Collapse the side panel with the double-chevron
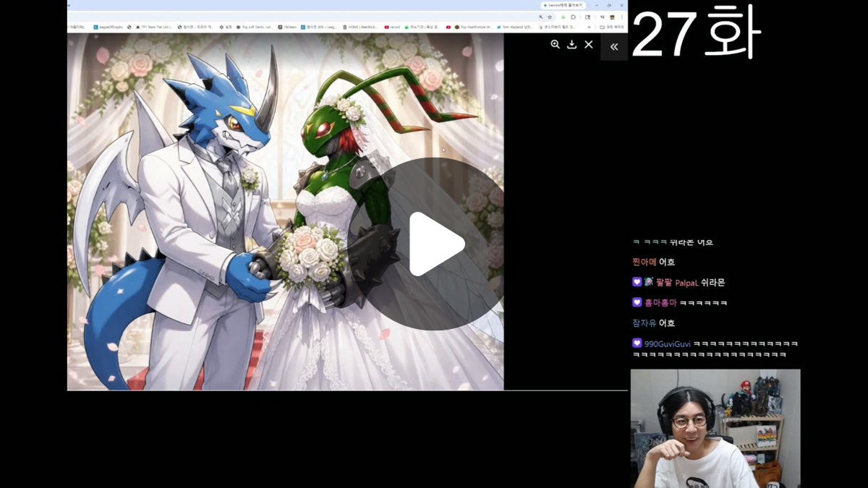This screenshot has height=488, width=868. click(614, 47)
